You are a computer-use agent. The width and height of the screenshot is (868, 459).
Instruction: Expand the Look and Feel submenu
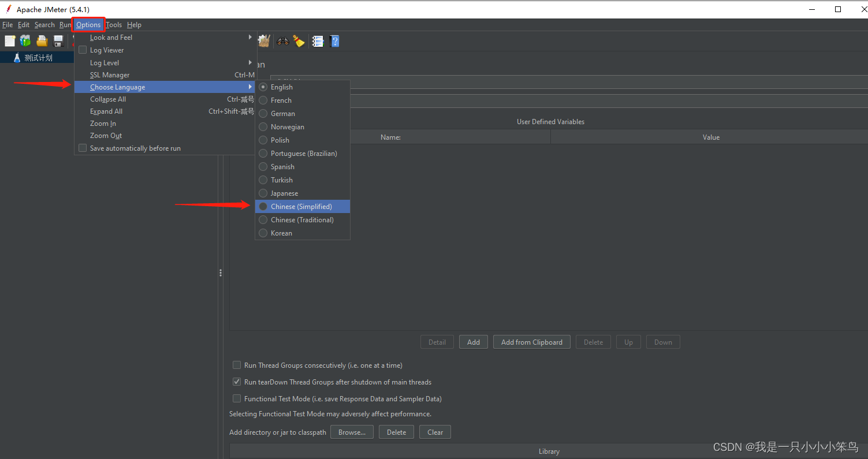coord(165,38)
